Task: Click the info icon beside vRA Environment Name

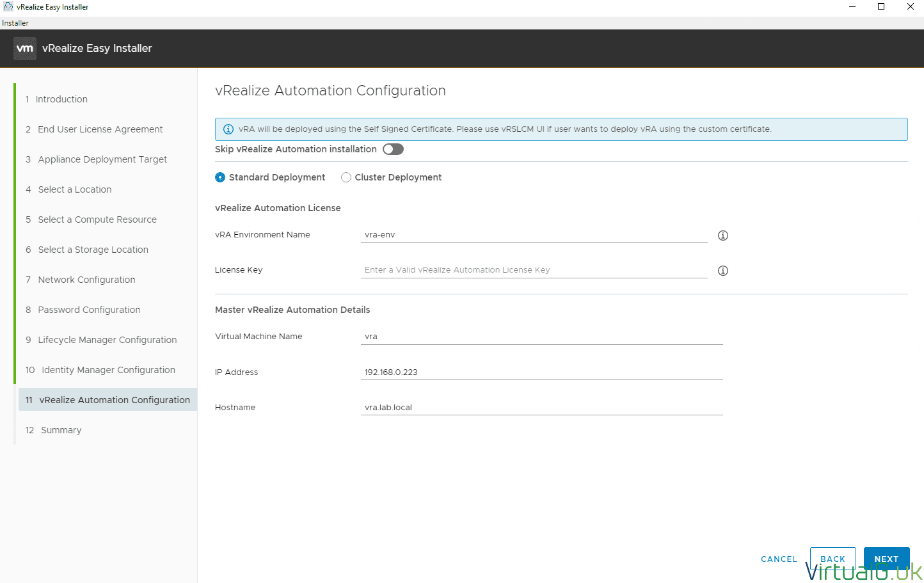Action: [723, 236]
